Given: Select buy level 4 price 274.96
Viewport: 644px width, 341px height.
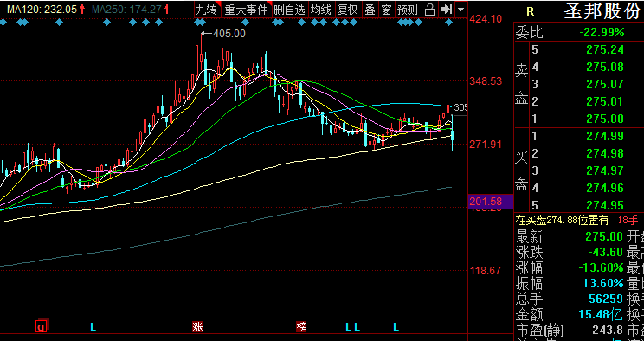Looking at the screenshot, I should click(604, 188).
